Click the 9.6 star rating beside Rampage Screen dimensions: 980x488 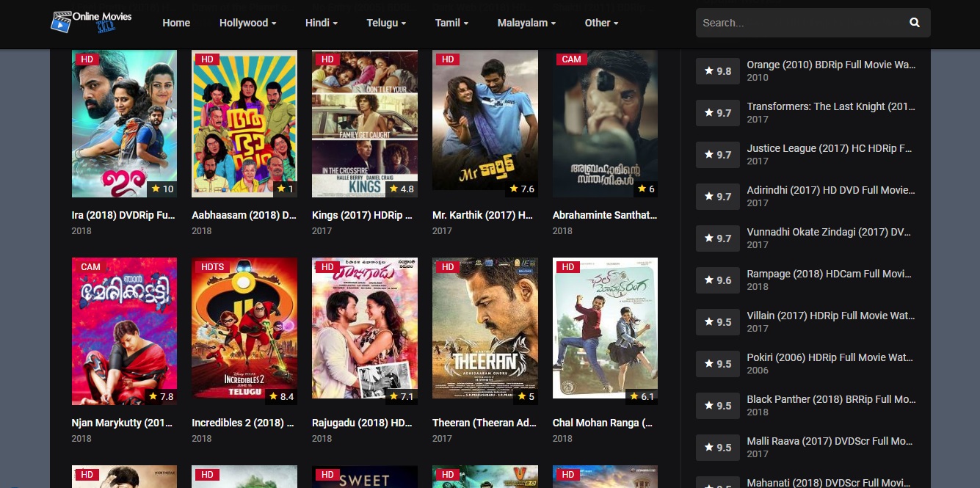point(717,280)
